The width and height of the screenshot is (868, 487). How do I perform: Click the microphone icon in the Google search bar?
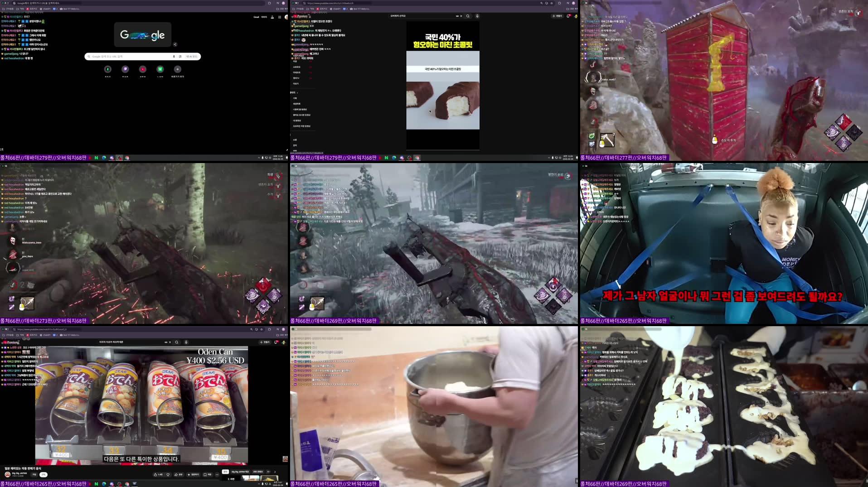point(174,57)
